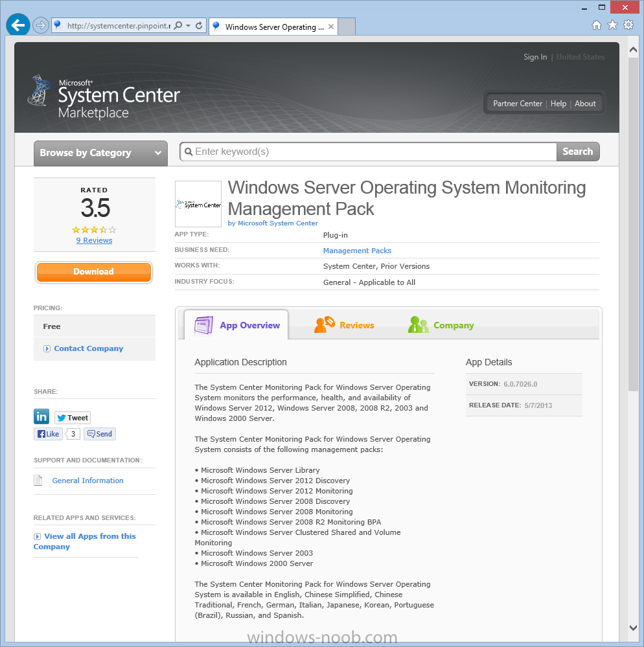Open Favorites star icon
This screenshot has height=647, width=644.
613,25
